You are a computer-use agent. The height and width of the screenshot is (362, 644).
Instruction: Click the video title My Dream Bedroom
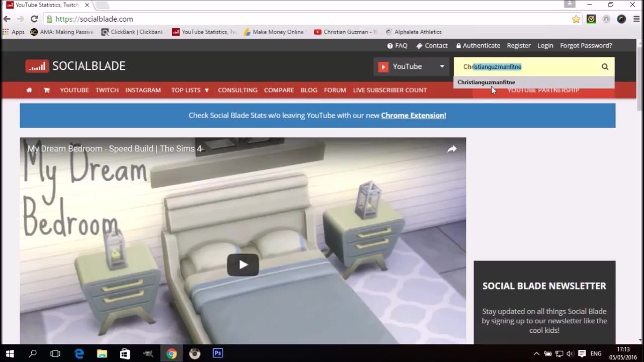(x=115, y=149)
